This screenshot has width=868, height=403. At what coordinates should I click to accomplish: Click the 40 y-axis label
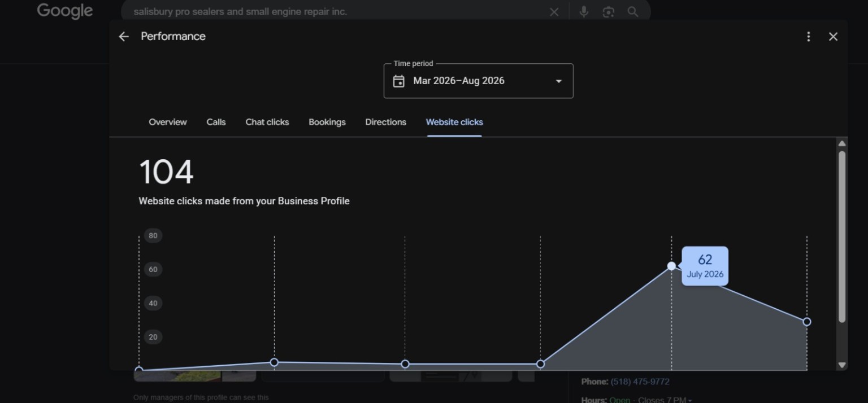pos(153,303)
